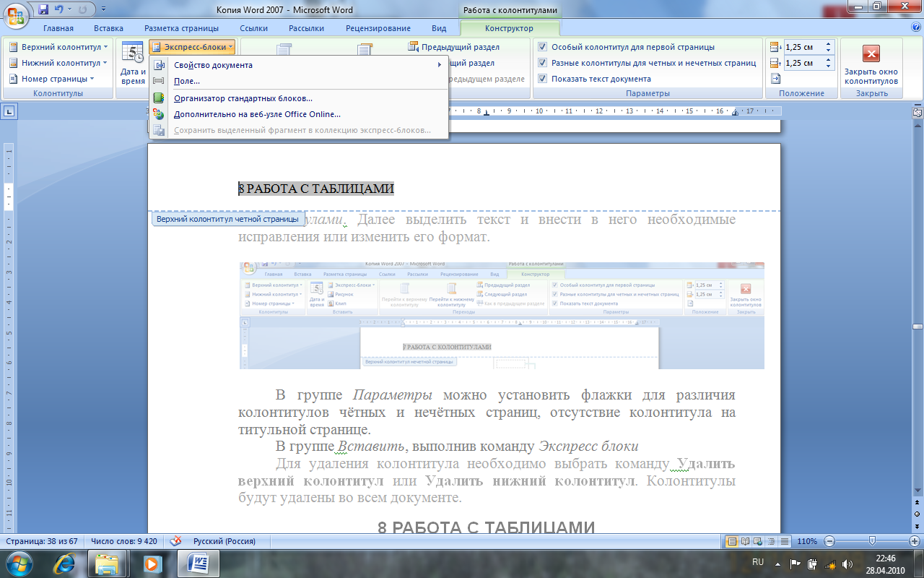Choose Поле... from the menu
The width and height of the screenshot is (924, 578).
(x=299, y=81)
